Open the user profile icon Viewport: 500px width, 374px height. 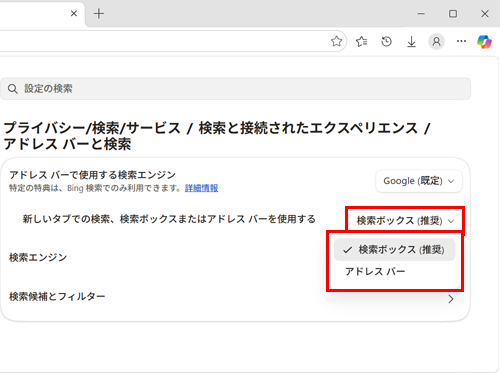coord(436,42)
